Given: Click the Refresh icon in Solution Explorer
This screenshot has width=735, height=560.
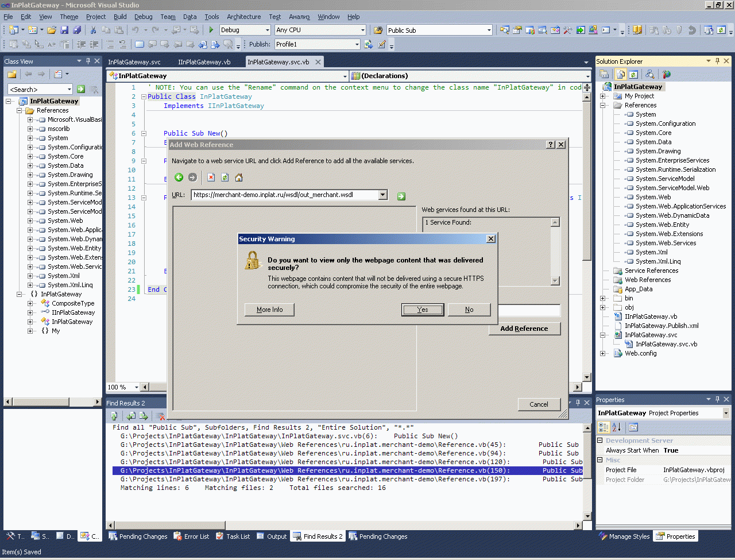Looking at the screenshot, I should pyautogui.click(x=633, y=74).
